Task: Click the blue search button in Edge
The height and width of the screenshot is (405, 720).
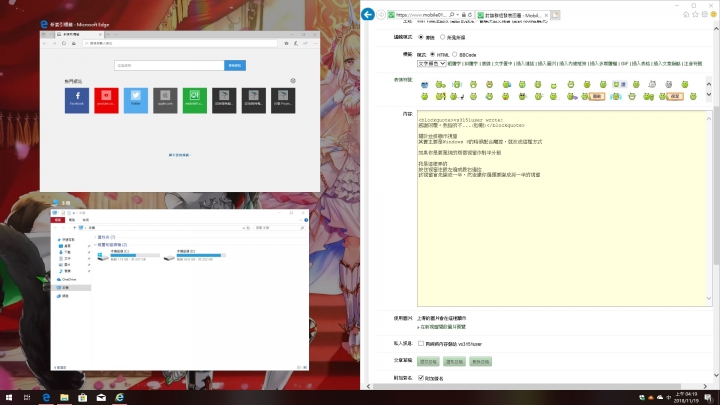Action: [235, 65]
